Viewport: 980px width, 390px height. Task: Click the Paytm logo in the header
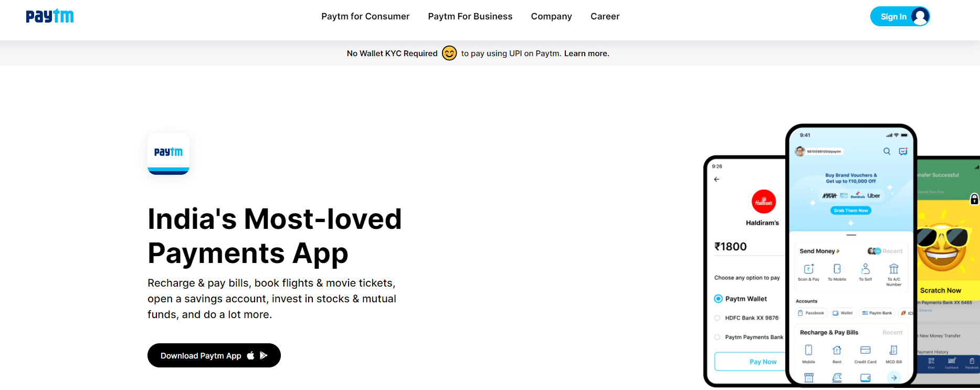click(x=50, y=16)
